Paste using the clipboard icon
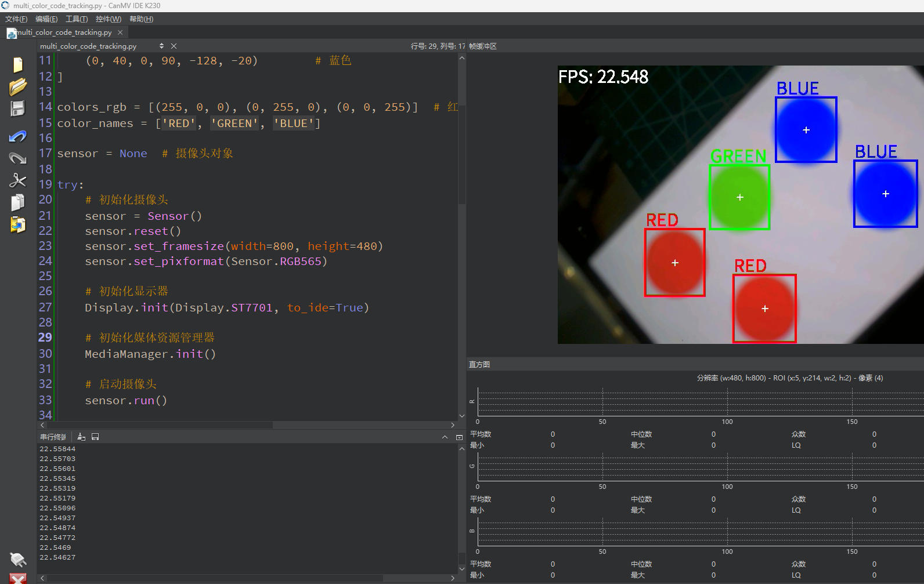The image size is (924, 584). pos(17,224)
